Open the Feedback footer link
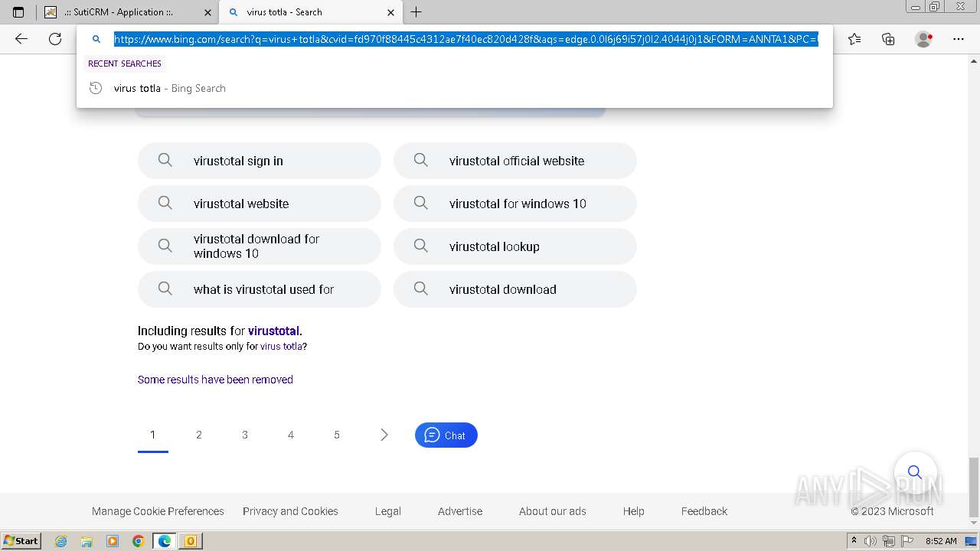 (x=704, y=511)
